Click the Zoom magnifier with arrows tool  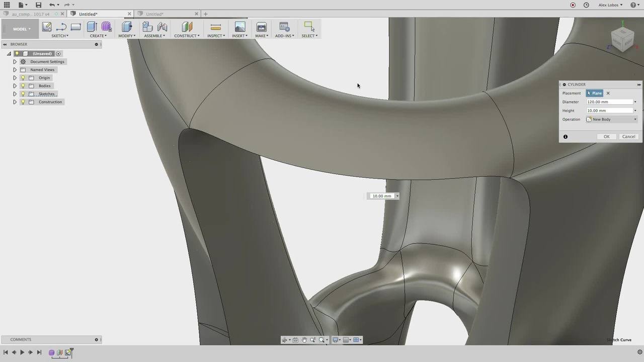[312, 340]
